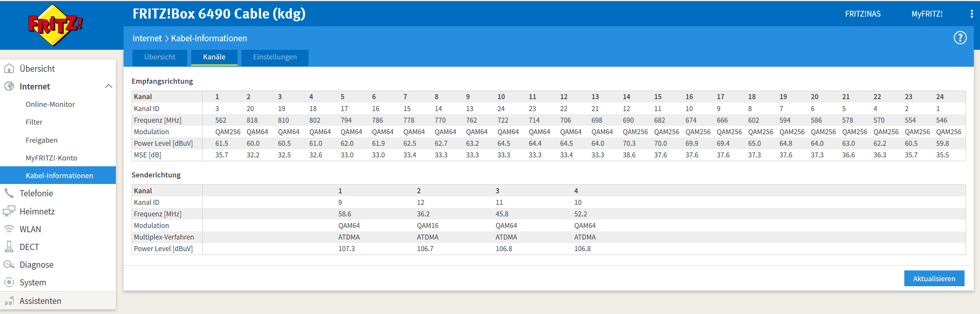
Task: Click frequency value 818
Action: tap(252, 120)
